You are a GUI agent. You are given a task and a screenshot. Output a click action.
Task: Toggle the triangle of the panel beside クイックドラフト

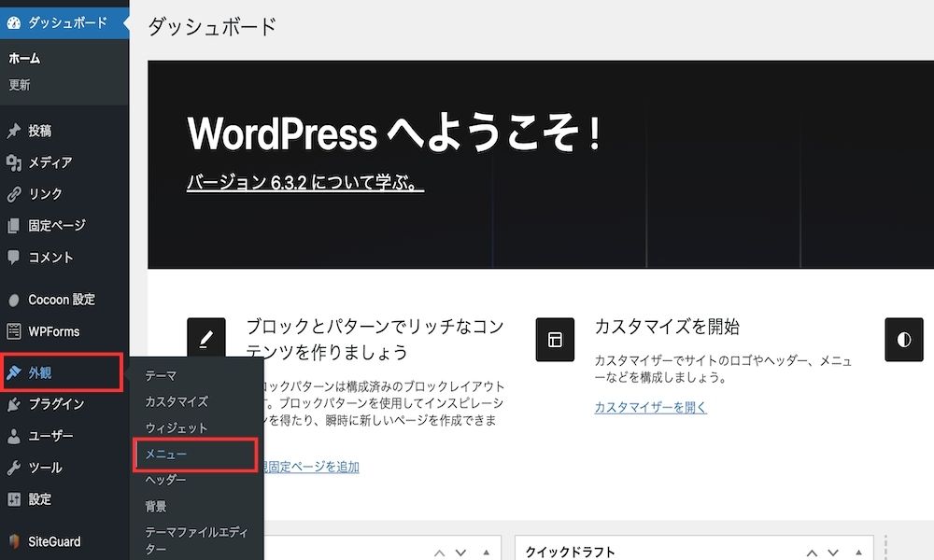coord(487,553)
